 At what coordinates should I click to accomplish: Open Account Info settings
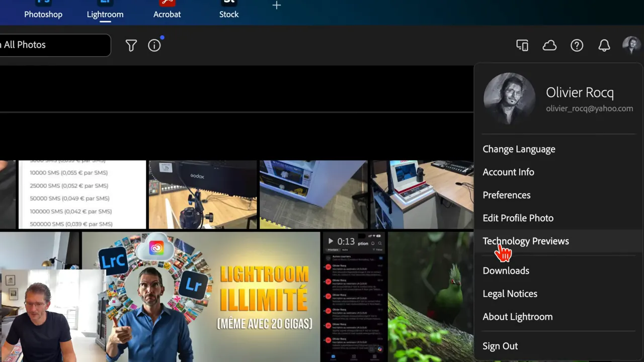(508, 172)
